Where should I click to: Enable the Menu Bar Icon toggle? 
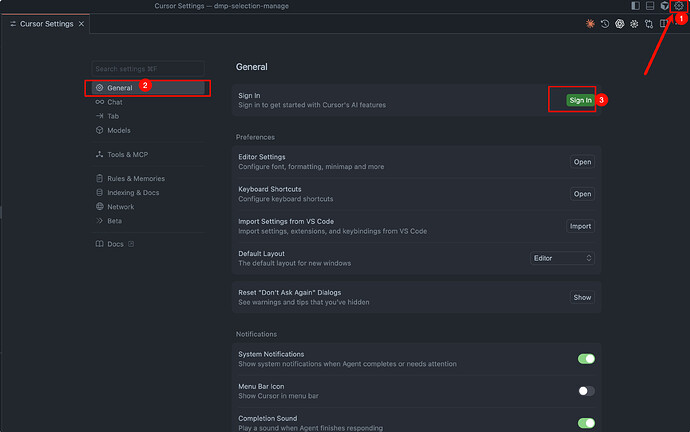(x=586, y=391)
